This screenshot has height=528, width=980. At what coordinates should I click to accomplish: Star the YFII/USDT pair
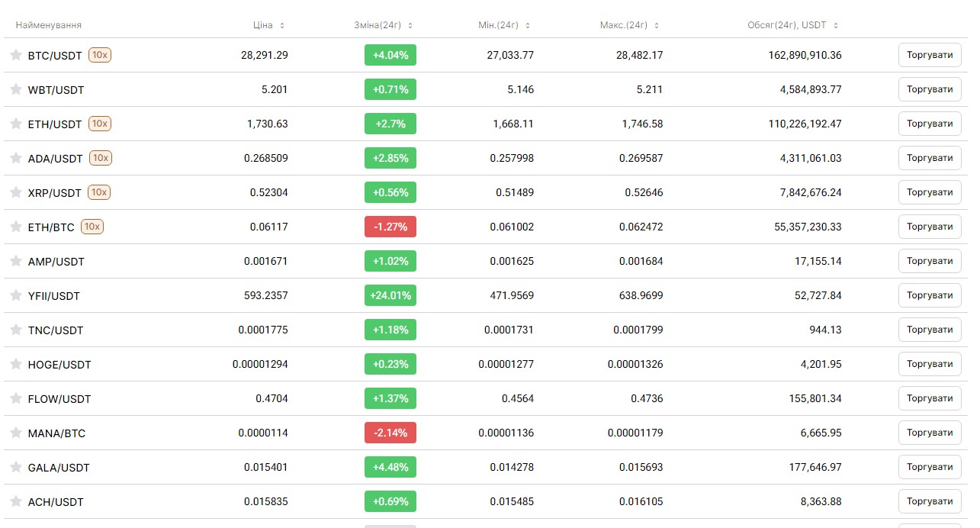point(16,295)
